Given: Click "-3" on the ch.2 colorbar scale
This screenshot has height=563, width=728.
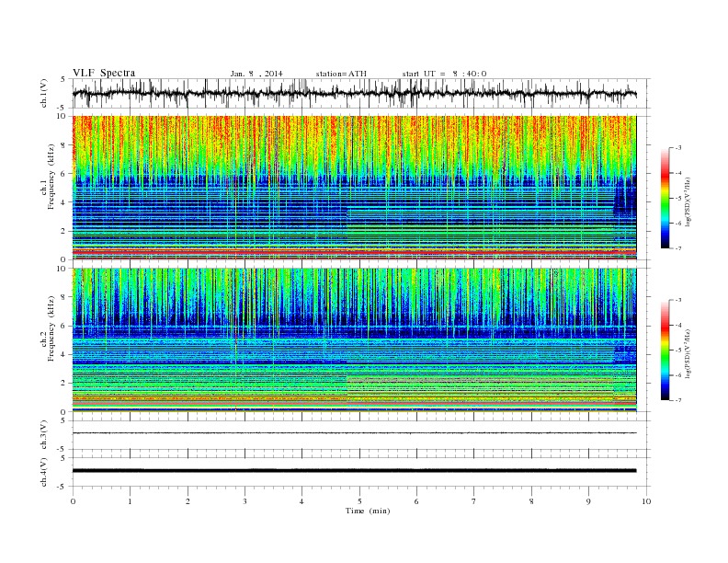Looking at the screenshot, I should coord(678,300).
